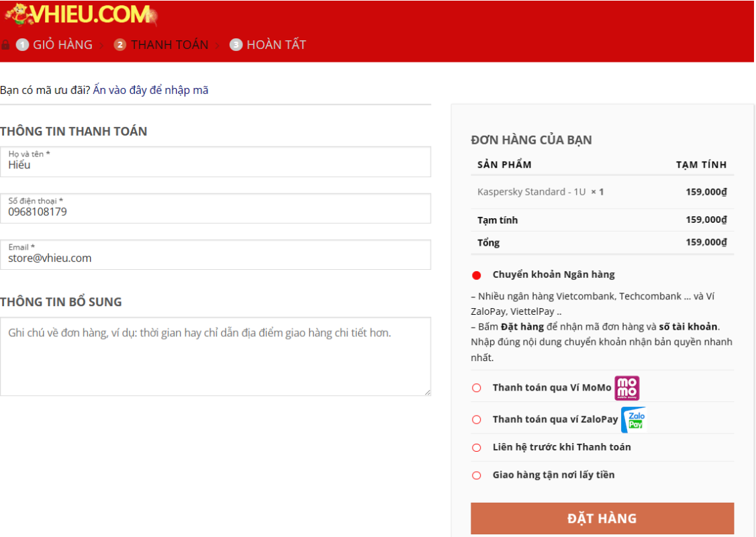Focus the Họ và tên field

(216, 162)
